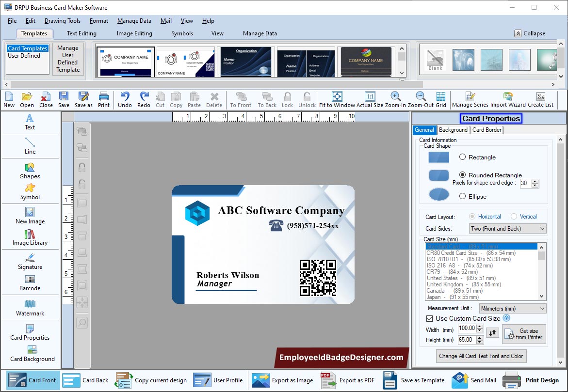568x392 pixels.
Task: Print using the toolbar Print icon
Action: pyautogui.click(x=104, y=100)
